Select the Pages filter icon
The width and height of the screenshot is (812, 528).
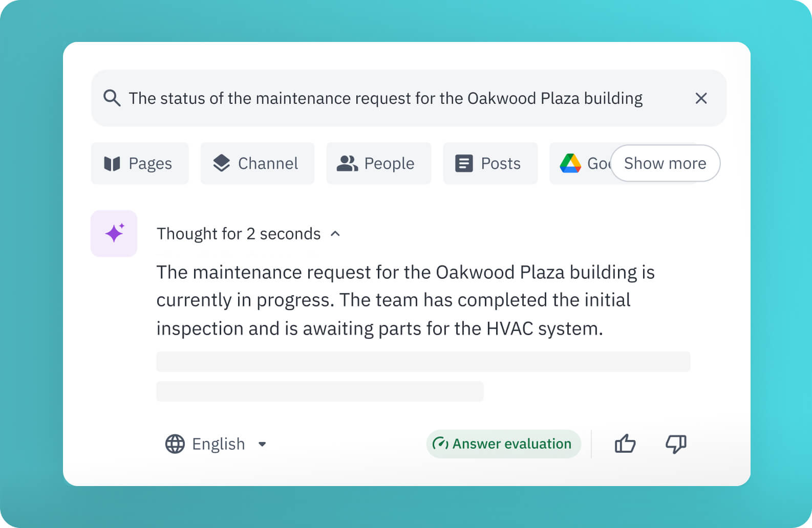coord(112,163)
